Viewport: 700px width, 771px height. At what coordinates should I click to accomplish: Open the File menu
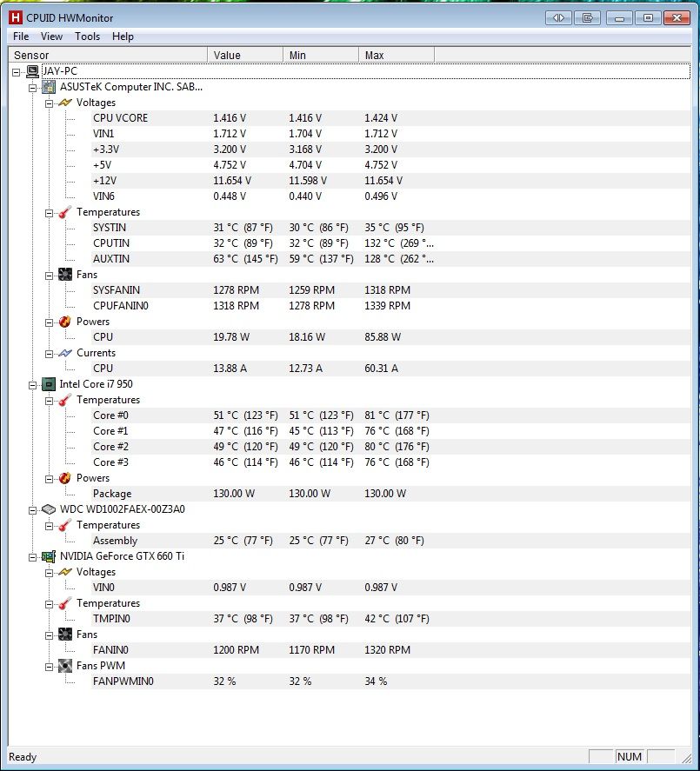tap(21, 37)
